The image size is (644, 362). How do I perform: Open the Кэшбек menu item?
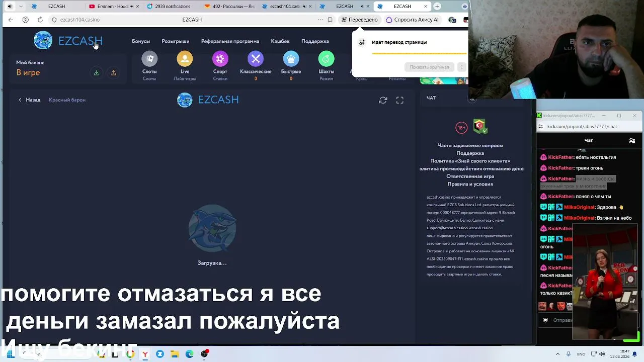[x=280, y=41]
